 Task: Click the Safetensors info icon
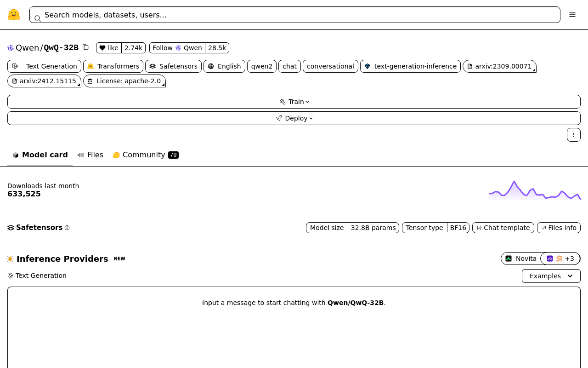67,228
